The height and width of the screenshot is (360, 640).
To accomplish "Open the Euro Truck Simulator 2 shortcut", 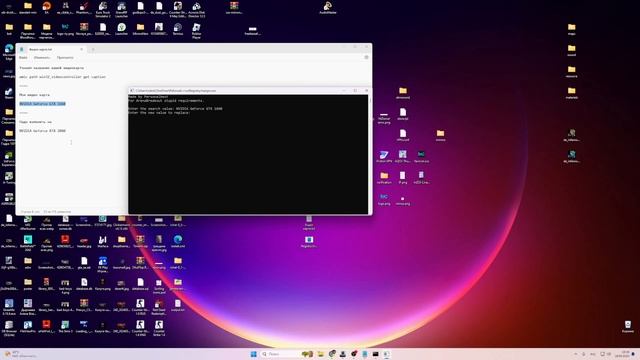I will click(103, 9).
